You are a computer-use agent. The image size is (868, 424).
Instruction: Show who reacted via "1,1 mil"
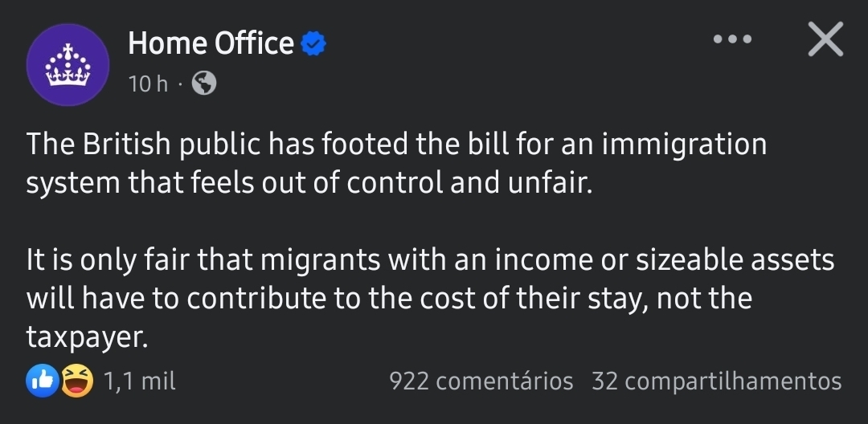pyautogui.click(x=140, y=381)
